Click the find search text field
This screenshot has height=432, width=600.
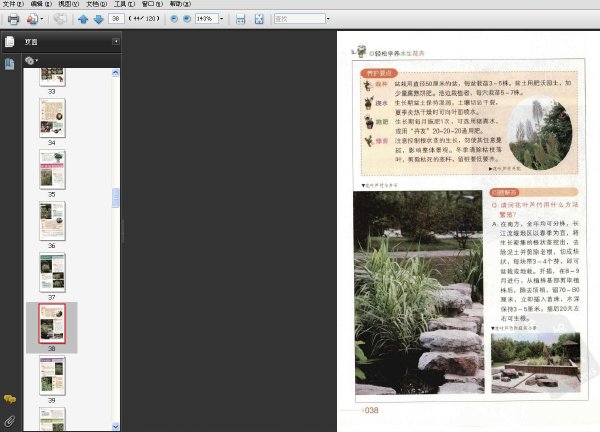point(300,18)
